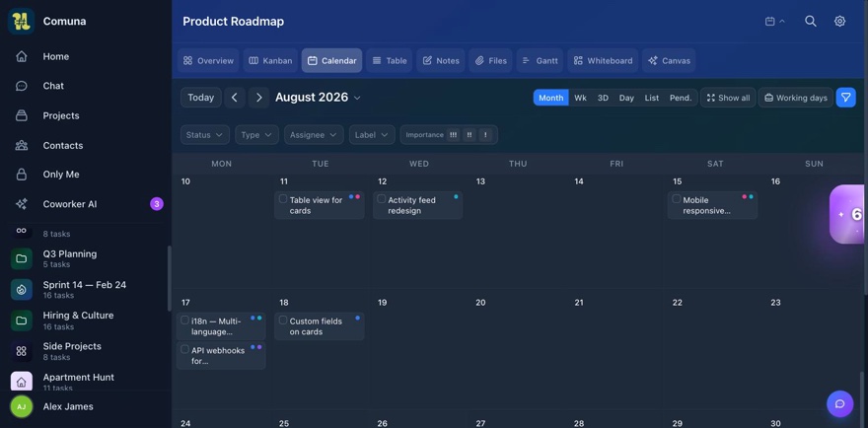Image resolution: width=868 pixels, height=428 pixels.
Task: Open the Type filter dropdown
Action: 256,134
